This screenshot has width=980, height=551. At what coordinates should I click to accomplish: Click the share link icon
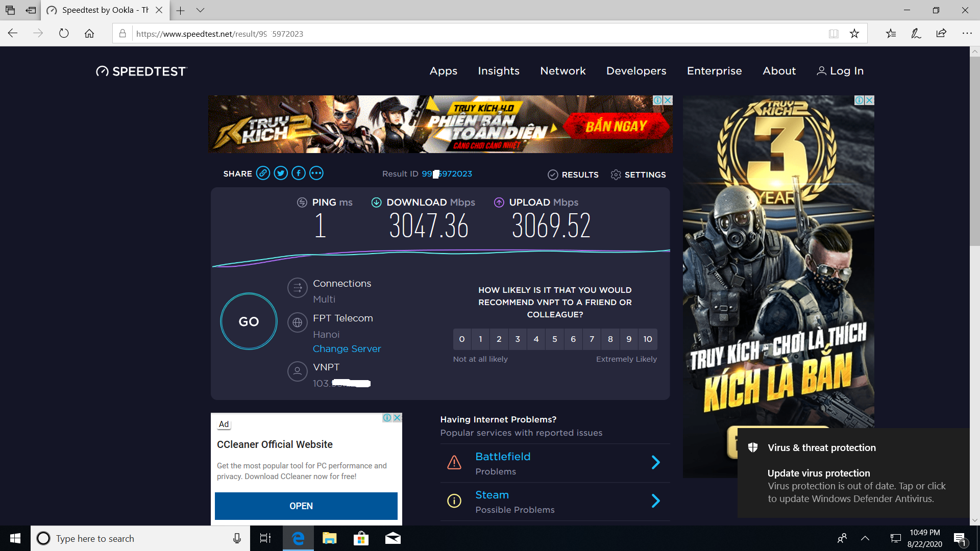coord(263,173)
